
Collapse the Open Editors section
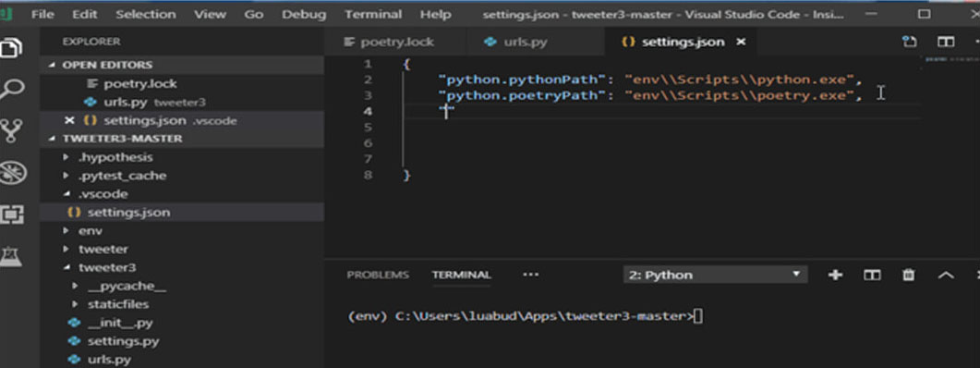(182, 65)
